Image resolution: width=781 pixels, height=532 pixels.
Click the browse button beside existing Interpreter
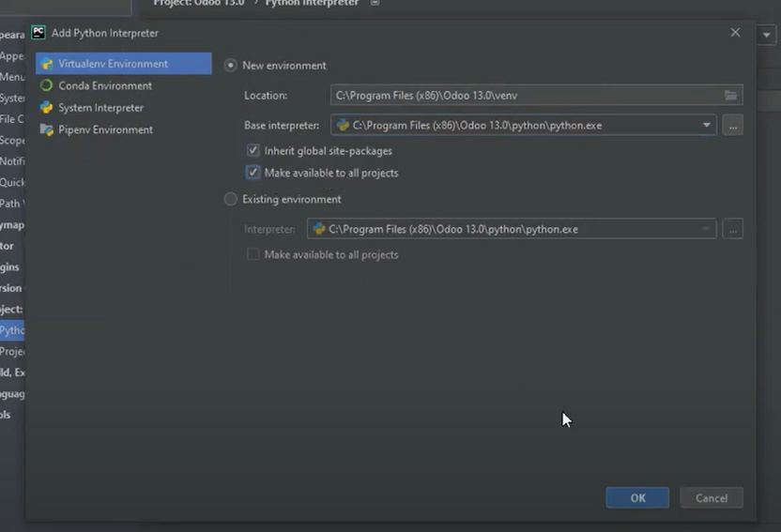coord(733,229)
